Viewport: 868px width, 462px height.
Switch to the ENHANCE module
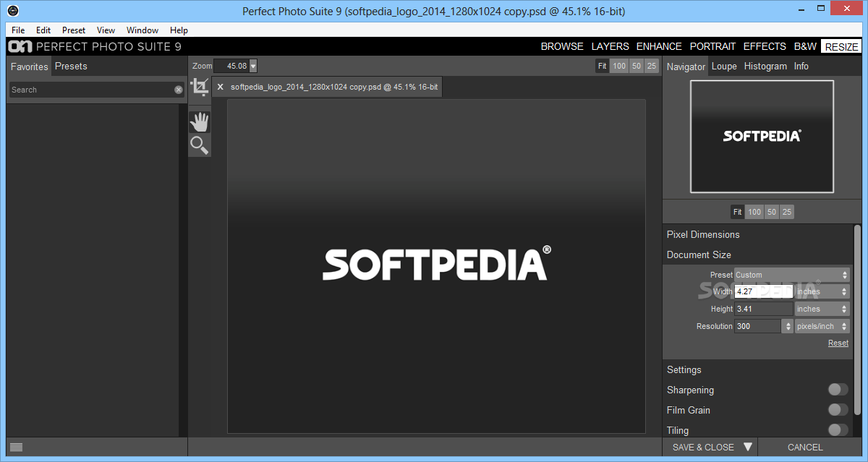659,46
